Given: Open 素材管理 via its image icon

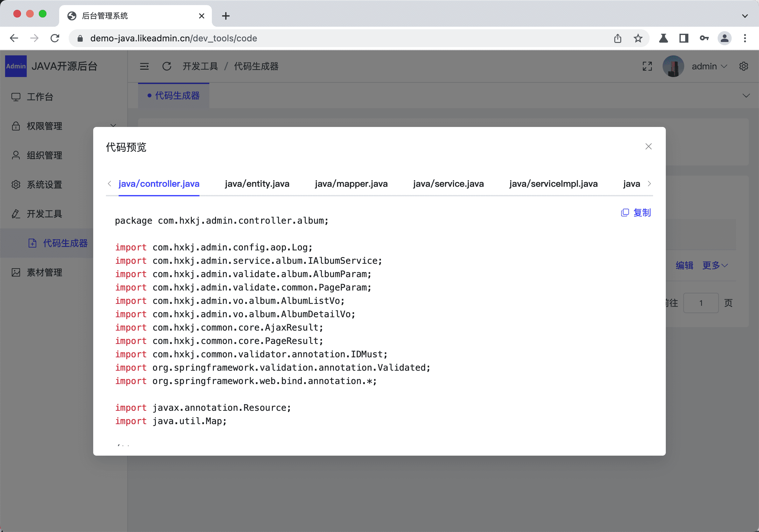Looking at the screenshot, I should 16,272.
